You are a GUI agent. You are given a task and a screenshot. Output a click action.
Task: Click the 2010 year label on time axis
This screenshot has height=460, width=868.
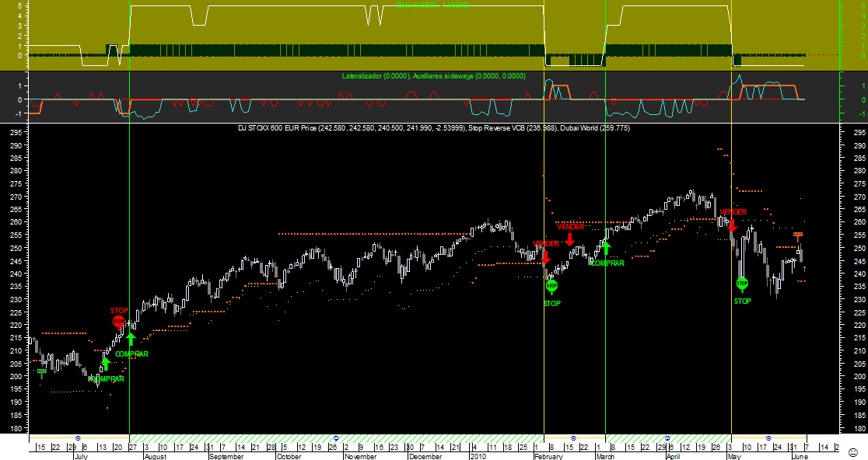point(478,457)
